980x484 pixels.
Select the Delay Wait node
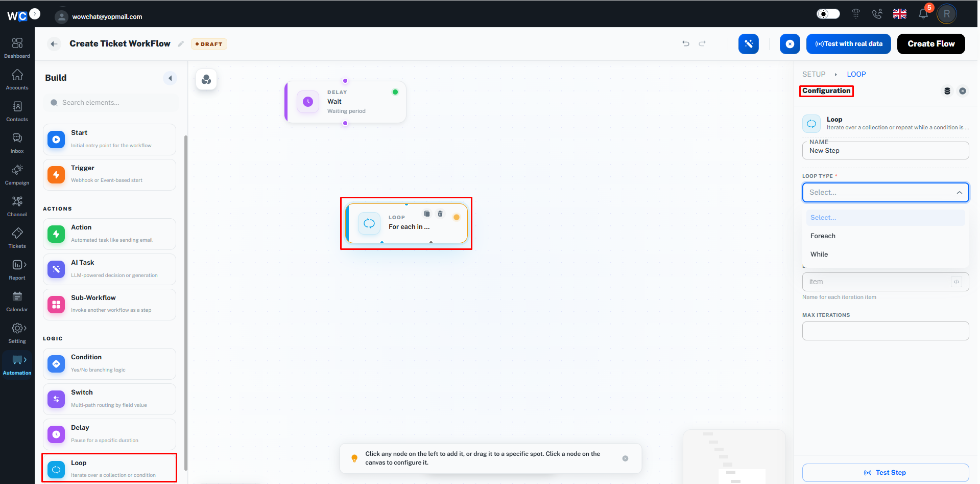(x=345, y=102)
